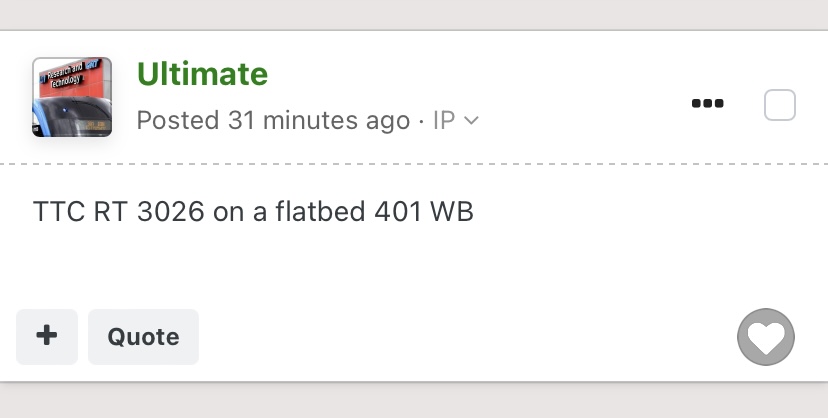Click the '401 WB' post body text
Viewport: 828px width, 418px height.
click(423, 212)
